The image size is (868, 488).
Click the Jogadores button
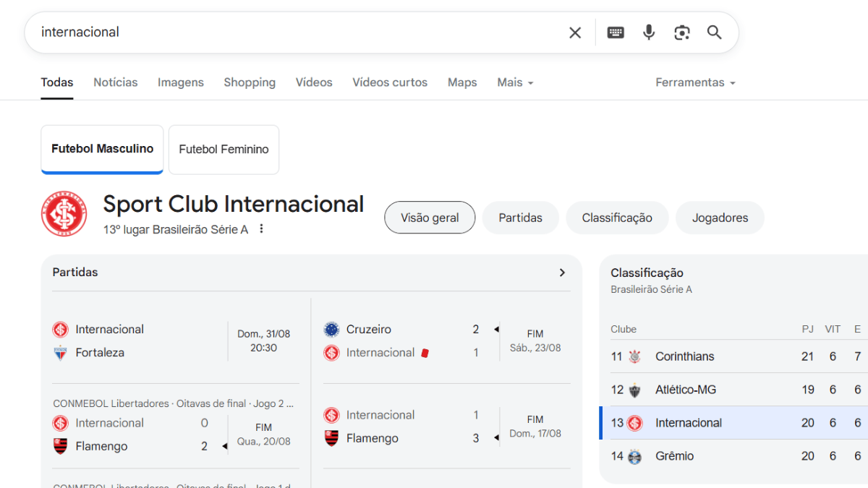tap(720, 218)
